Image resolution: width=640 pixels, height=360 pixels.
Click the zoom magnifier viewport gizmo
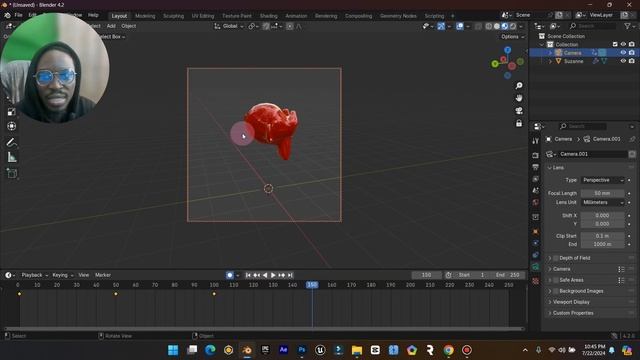point(519,86)
